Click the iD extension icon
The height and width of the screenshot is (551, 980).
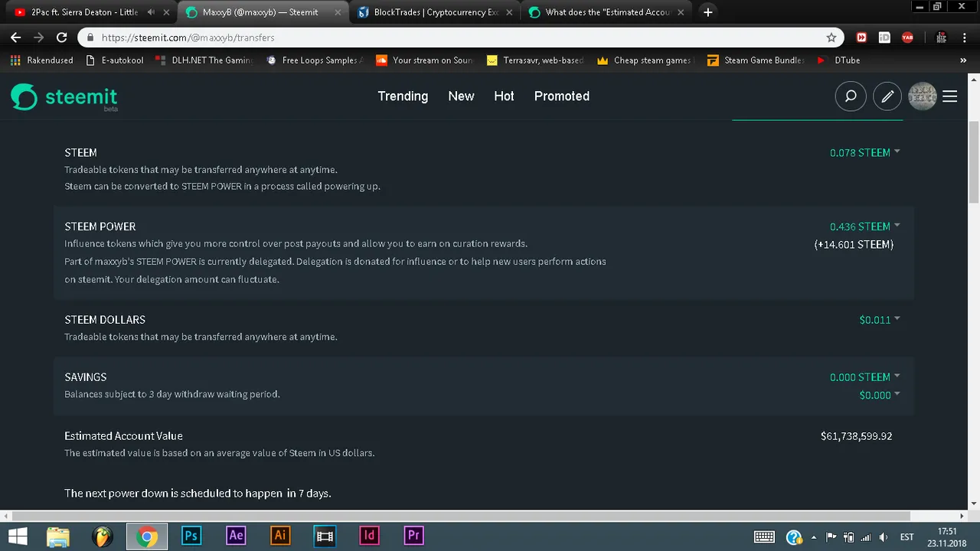(x=884, y=37)
